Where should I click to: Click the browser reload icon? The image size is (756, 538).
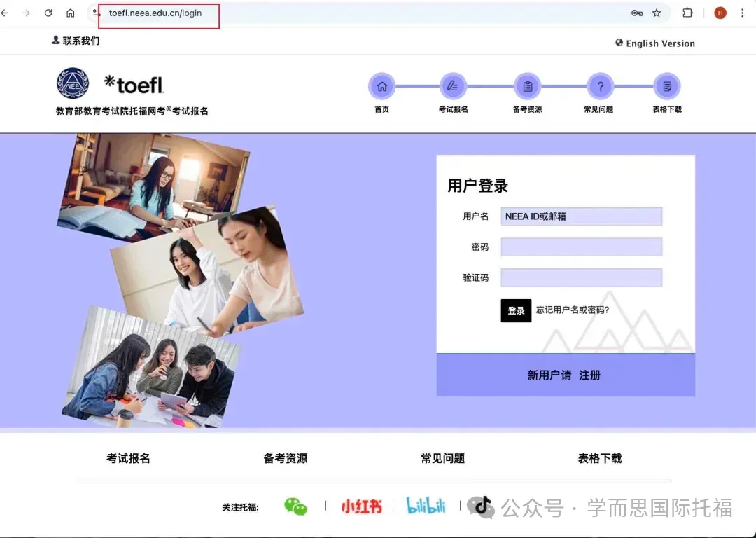click(48, 12)
